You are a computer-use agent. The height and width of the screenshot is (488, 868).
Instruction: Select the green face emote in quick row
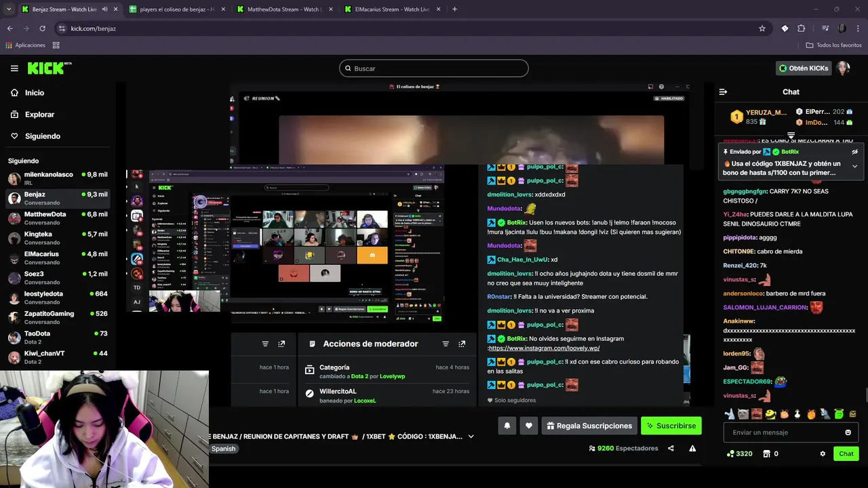tap(839, 414)
